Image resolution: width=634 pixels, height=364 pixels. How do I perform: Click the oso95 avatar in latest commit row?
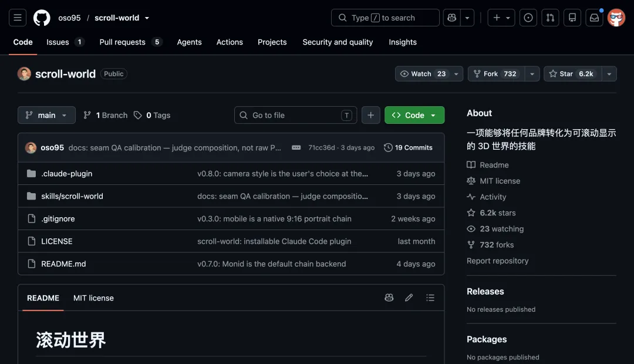31,147
